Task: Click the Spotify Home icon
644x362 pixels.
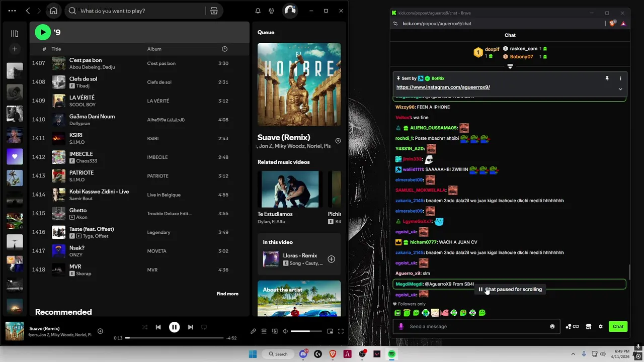Action: (x=54, y=11)
